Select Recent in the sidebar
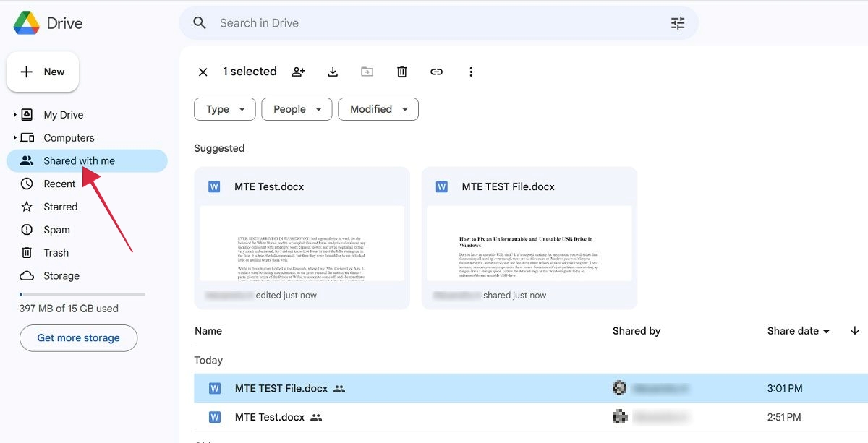This screenshot has height=443, width=868. (58, 183)
